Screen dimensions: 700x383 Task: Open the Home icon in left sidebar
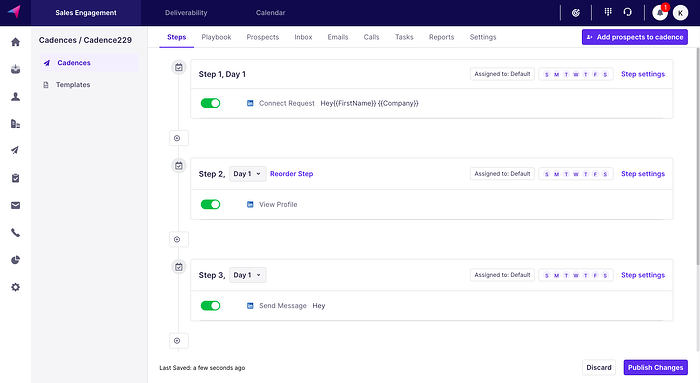tap(16, 42)
